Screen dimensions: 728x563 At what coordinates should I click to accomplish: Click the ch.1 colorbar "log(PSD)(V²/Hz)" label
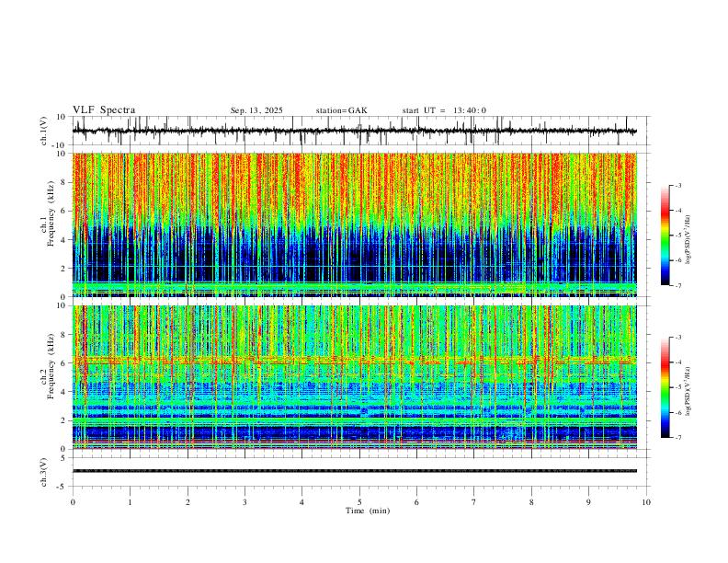[688, 239]
